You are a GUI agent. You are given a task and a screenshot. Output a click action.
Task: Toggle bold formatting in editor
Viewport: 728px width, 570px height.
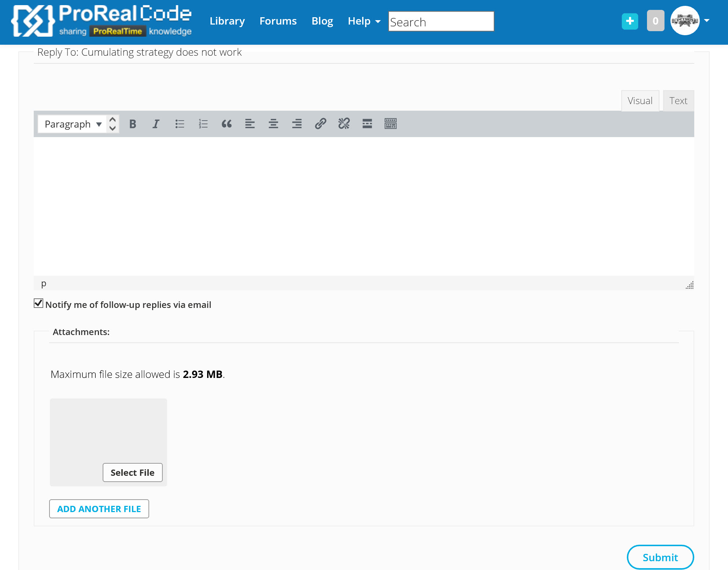click(133, 124)
